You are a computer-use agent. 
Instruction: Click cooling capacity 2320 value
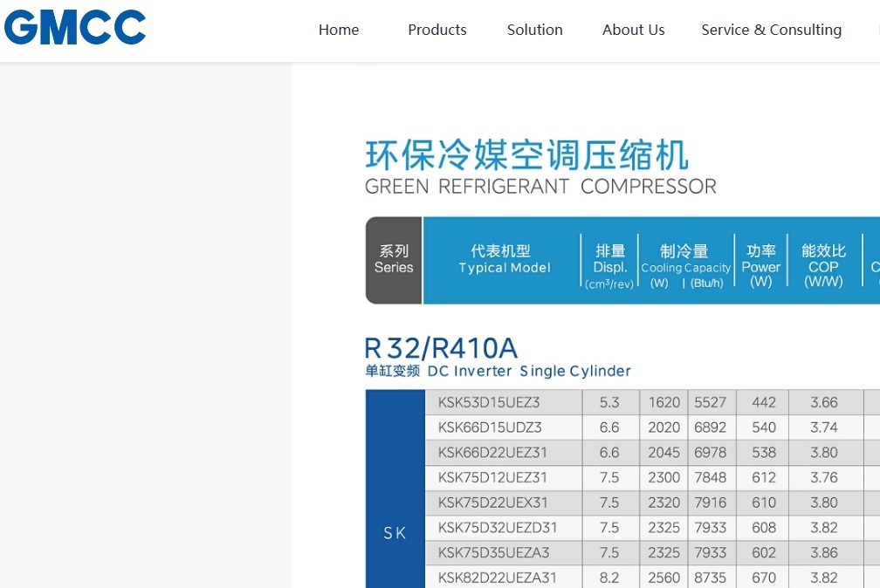tap(663, 503)
